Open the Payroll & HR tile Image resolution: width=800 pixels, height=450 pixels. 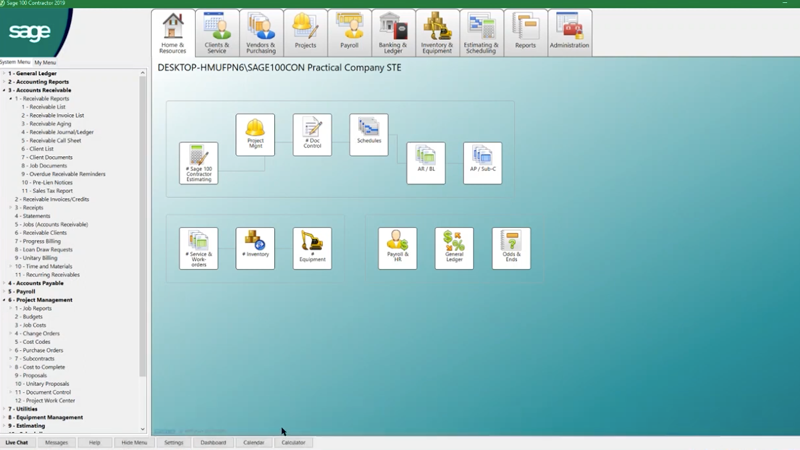click(x=397, y=248)
